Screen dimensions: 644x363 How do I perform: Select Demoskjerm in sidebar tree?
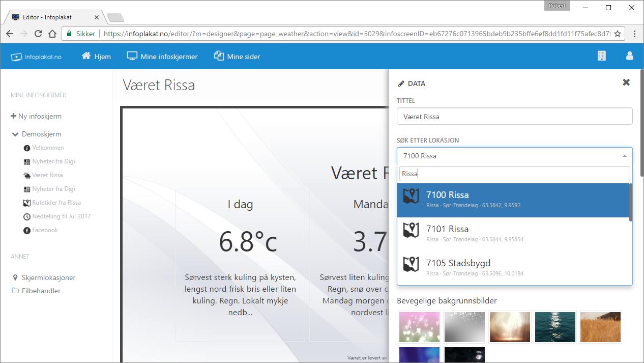point(41,134)
